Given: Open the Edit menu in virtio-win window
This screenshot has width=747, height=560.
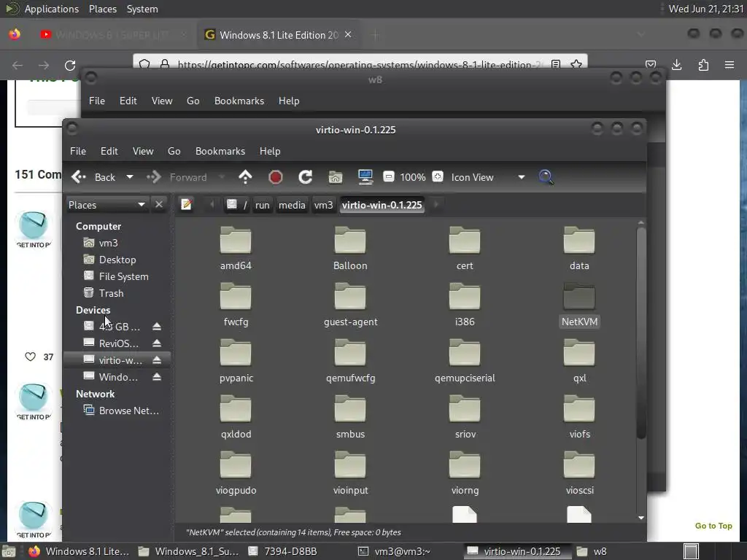Looking at the screenshot, I should pyautogui.click(x=109, y=151).
